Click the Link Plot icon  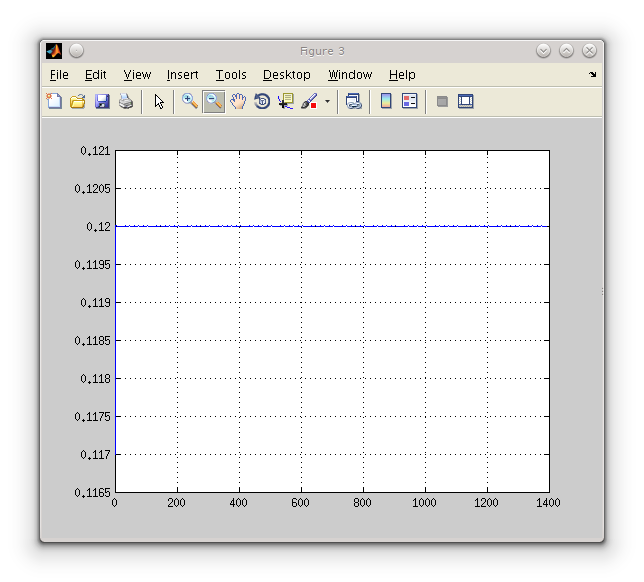(x=353, y=101)
